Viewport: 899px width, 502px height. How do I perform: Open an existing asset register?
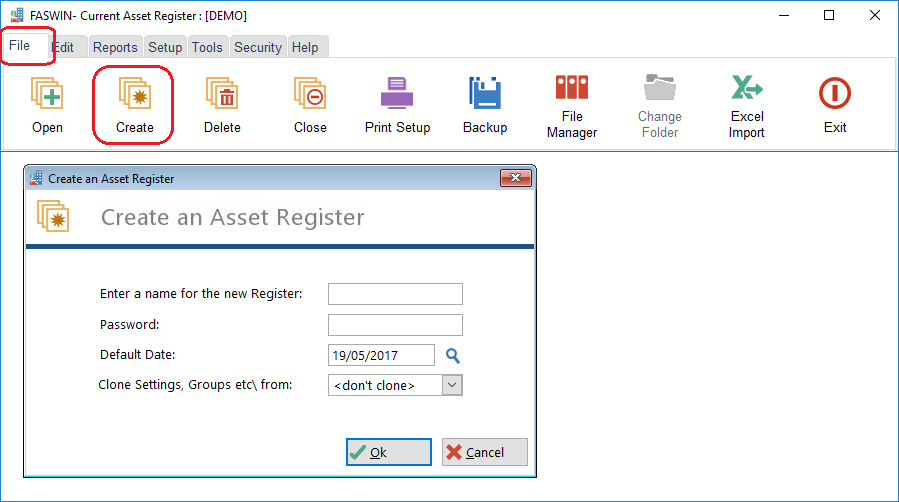[47, 105]
